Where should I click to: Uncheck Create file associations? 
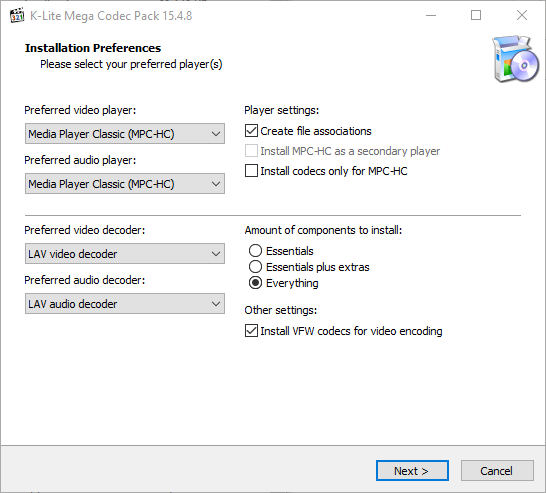tap(251, 131)
